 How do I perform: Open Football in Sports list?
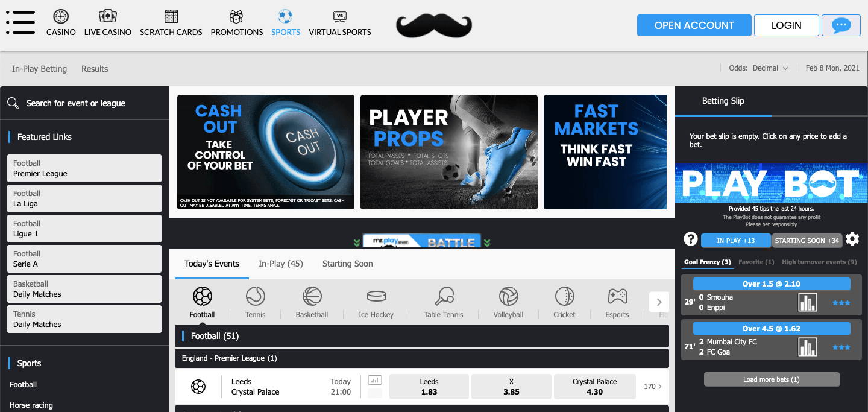coord(24,385)
